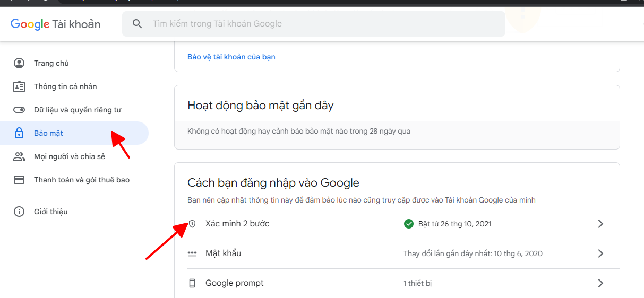Click the Dữ liệu và quyền riêng tư toggle icon
Screen dimensions: 644x298
pyautogui.click(x=19, y=110)
